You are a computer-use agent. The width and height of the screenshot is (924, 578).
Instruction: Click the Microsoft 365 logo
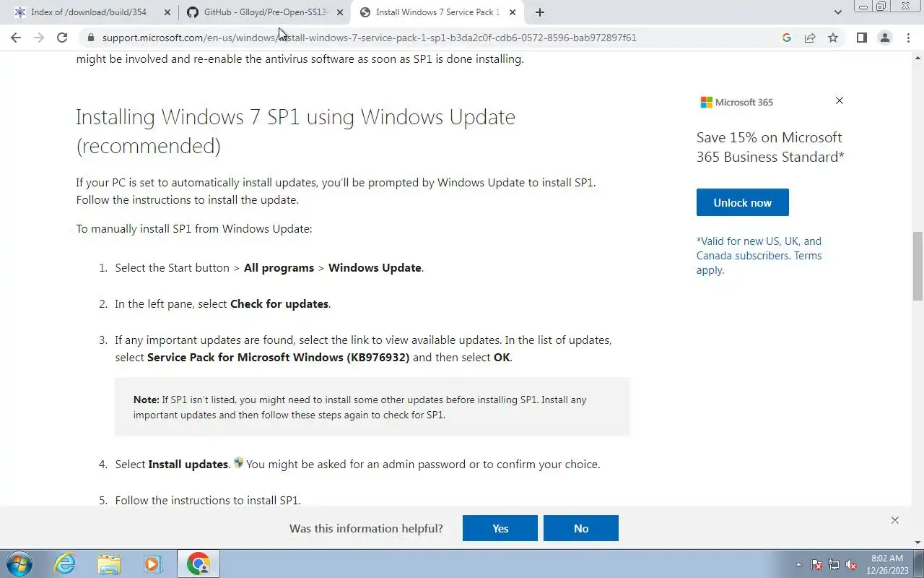[736, 103]
